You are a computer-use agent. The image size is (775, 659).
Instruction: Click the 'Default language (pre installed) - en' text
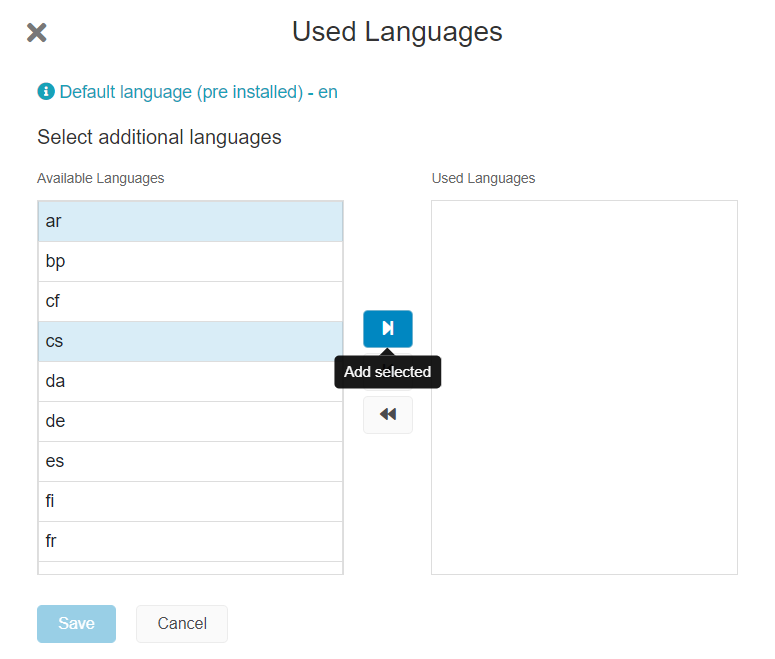198,92
